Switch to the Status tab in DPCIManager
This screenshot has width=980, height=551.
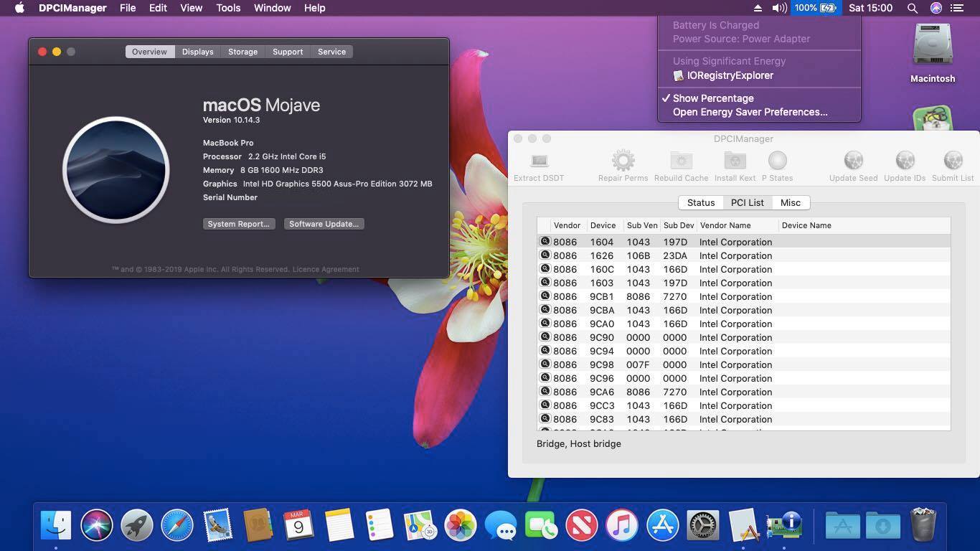700,202
